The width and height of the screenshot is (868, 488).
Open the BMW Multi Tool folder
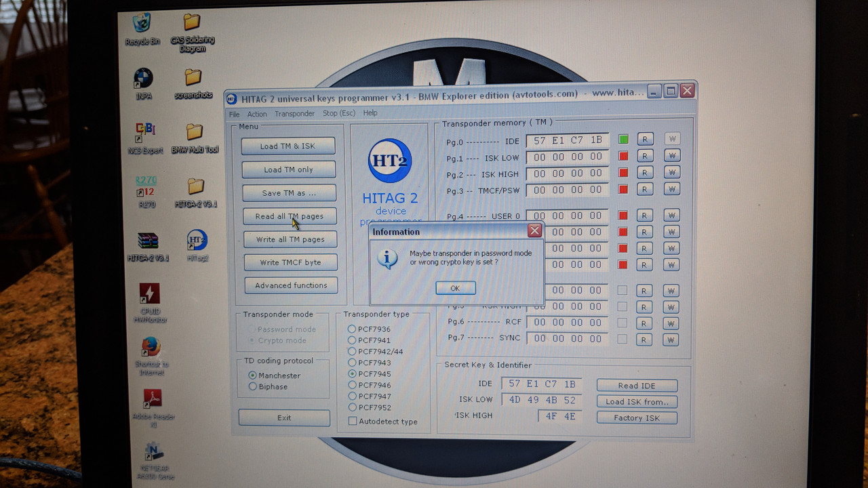(x=195, y=138)
